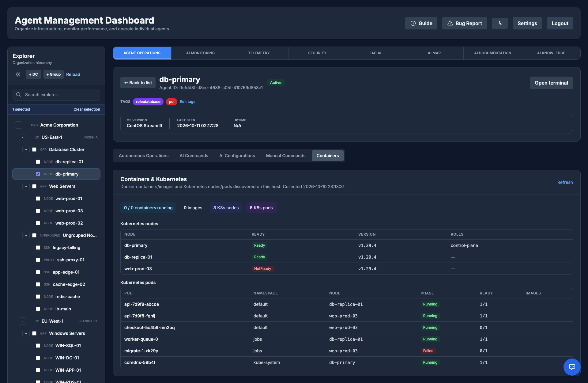Viewport: 588px width, 383px height.
Task: Add a new datacenter with + DC
Action: click(x=33, y=74)
